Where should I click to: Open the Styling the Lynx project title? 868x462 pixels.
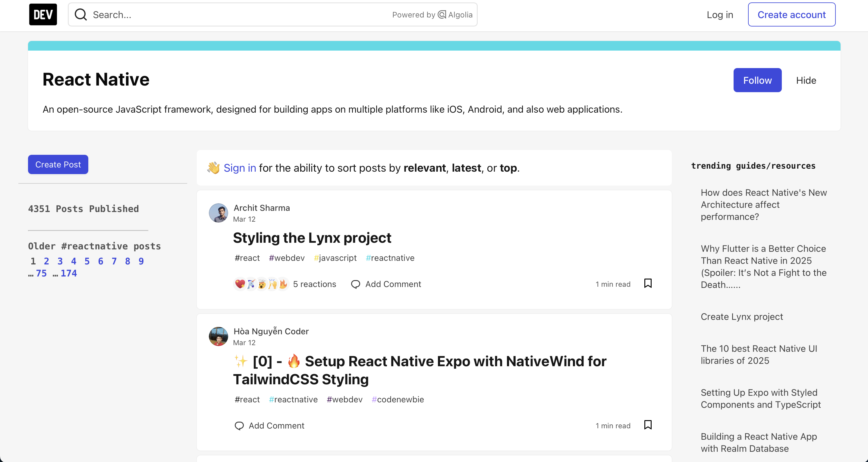pyautogui.click(x=312, y=238)
